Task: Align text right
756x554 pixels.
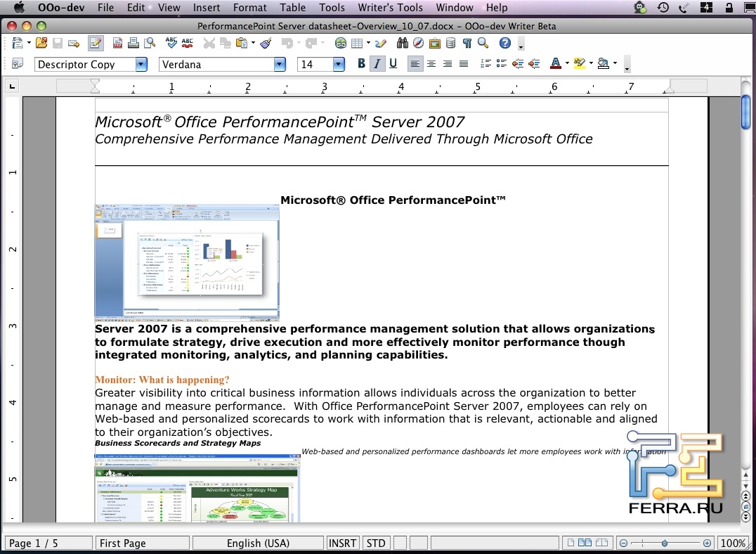Action: pos(448,64)
